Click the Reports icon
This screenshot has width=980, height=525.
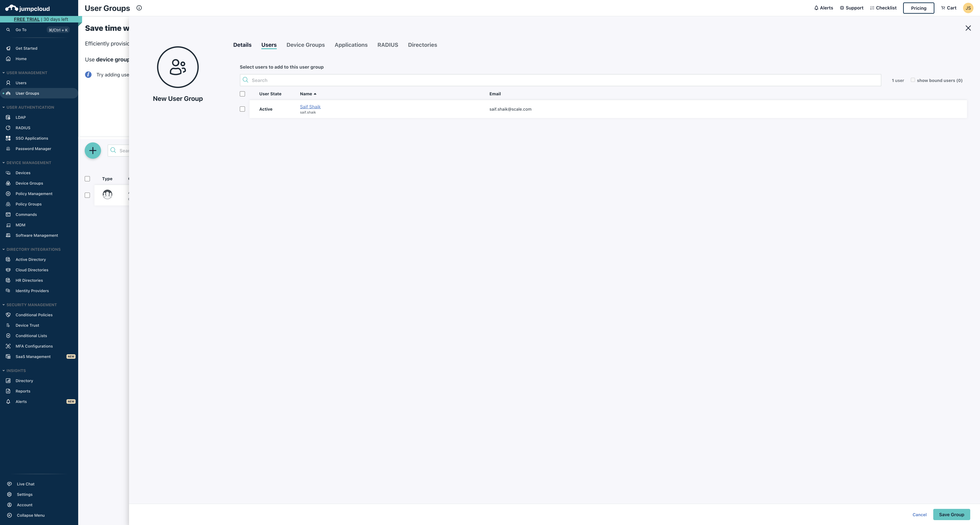point(8,391)
